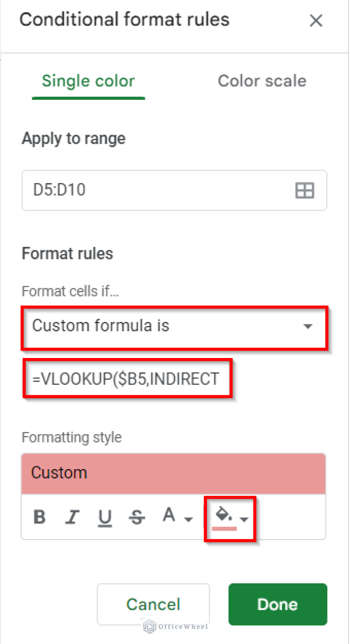Cancel the conditional formatting rule
350x644 pixels.
tap(153, 604)
